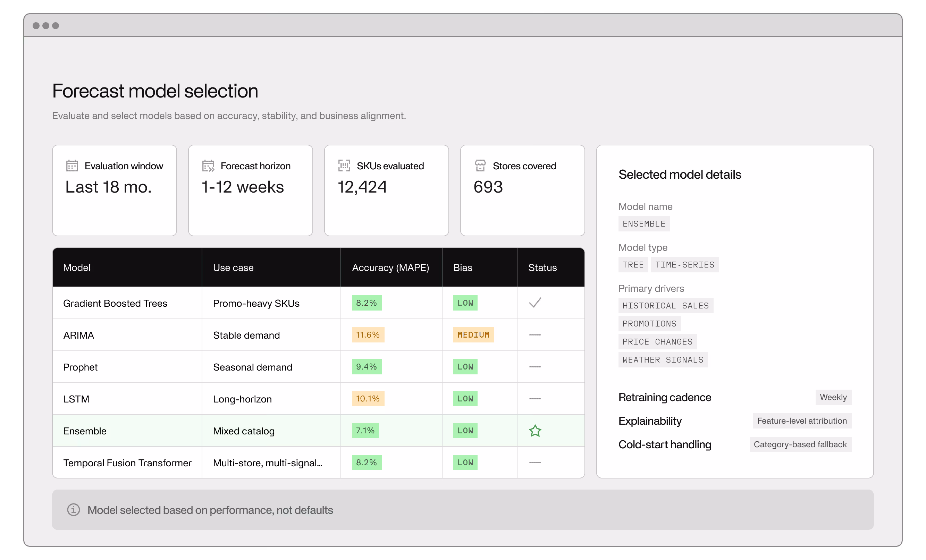The width and height of the screenshot is (926, 560).
Task: Sort table by the Accuracy (MAPE) column
Action: pos(390,268)
